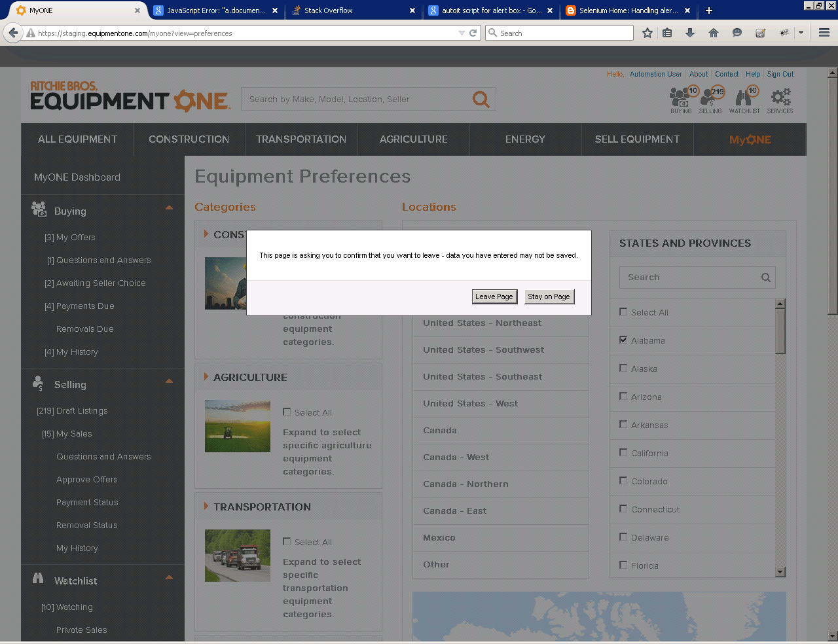Select the Colorado checkbox

623,480
